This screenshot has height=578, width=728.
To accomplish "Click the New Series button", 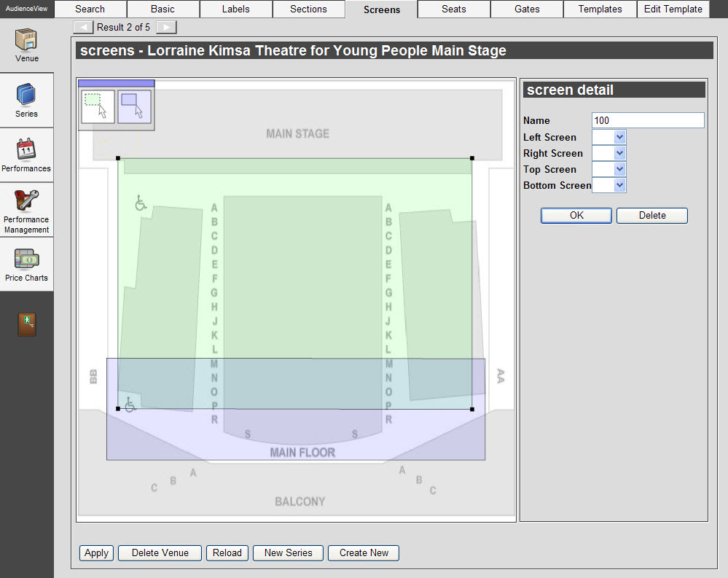I will [x=288, y=553].
